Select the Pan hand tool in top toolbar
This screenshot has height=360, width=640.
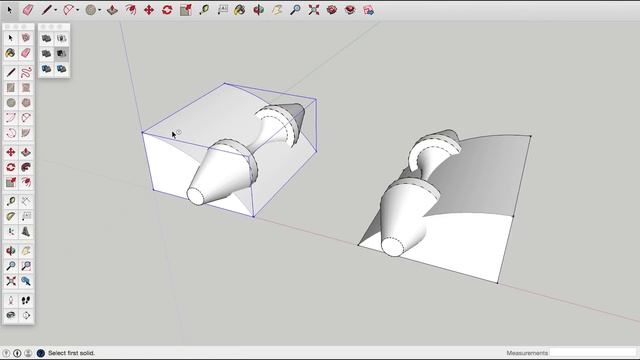point(277,10)
